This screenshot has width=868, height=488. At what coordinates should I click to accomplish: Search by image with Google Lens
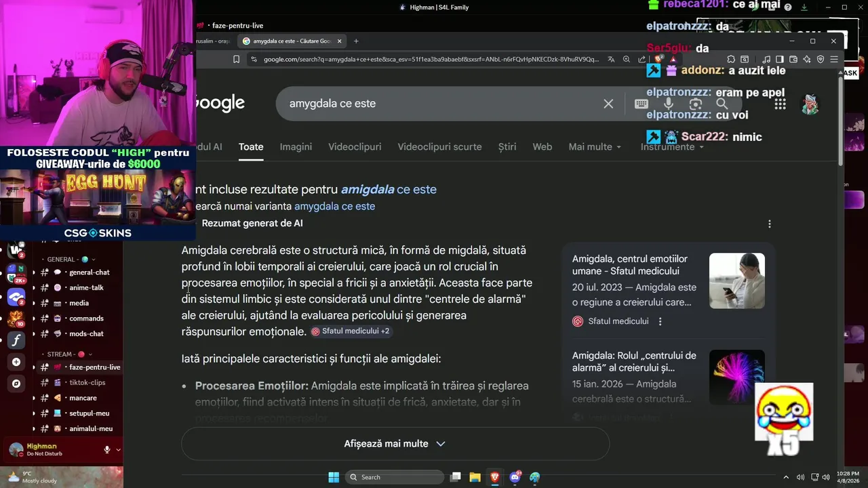[x=695, y=104]
